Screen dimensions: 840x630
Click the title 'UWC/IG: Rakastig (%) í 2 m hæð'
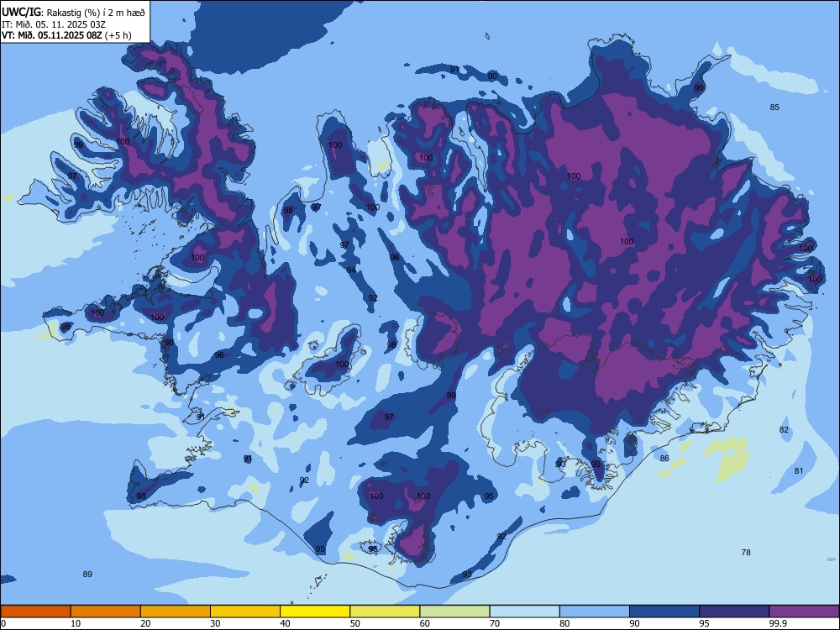point(73,12)
